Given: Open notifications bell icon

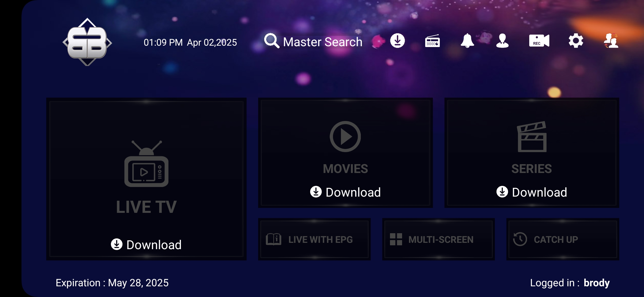Looking at the screenshot, I should 467,41.
